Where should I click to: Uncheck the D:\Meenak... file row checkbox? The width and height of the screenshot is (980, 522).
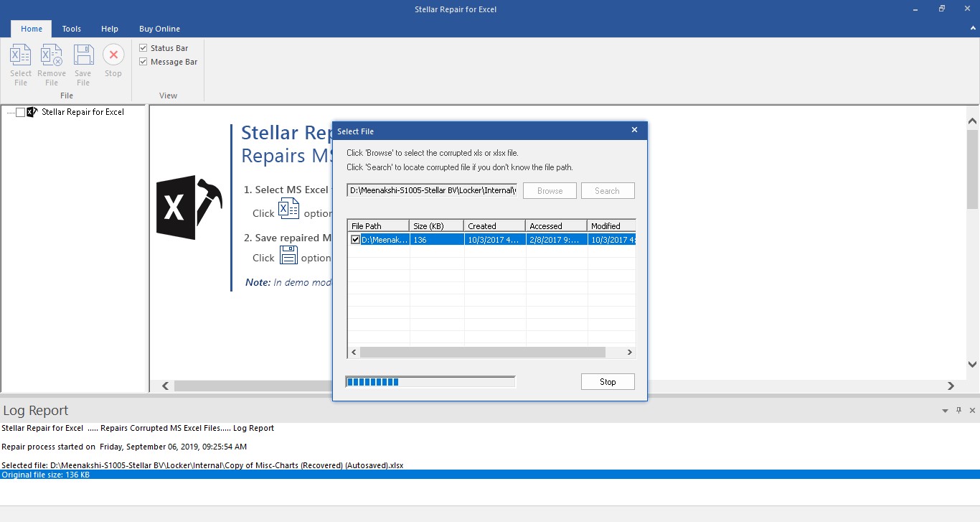pyautogui.click(x=355, y=240)
